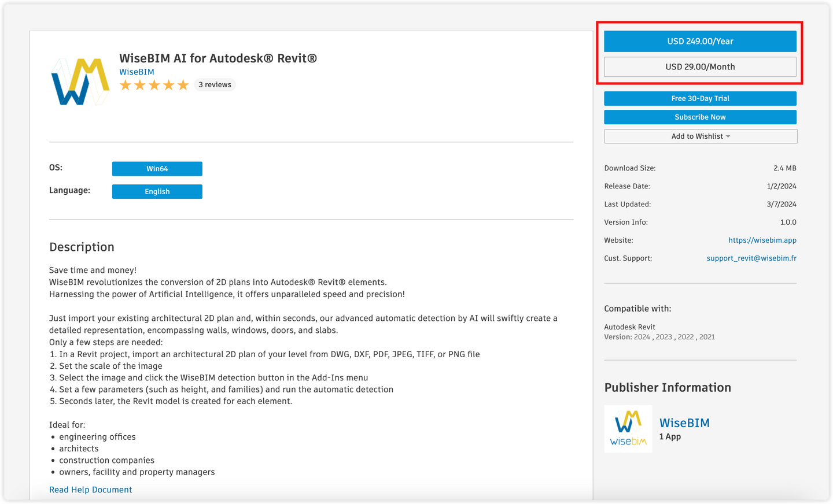Click the first rating star

pyautogui.click(x=126, y=86)
